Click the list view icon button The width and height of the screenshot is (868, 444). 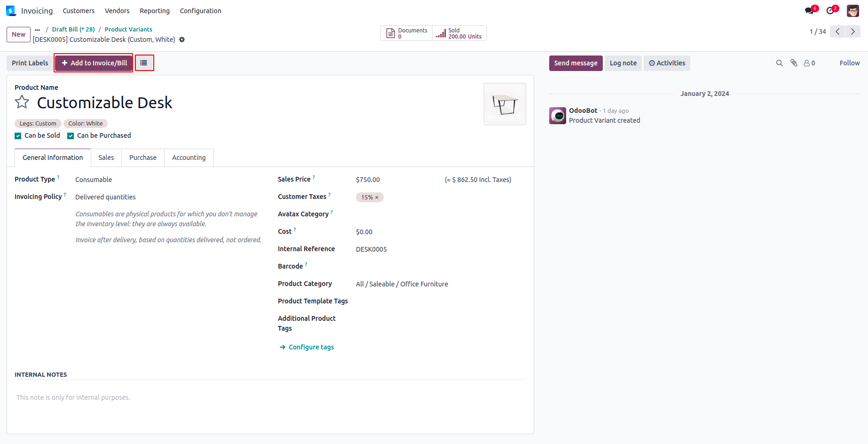[144, 63]
